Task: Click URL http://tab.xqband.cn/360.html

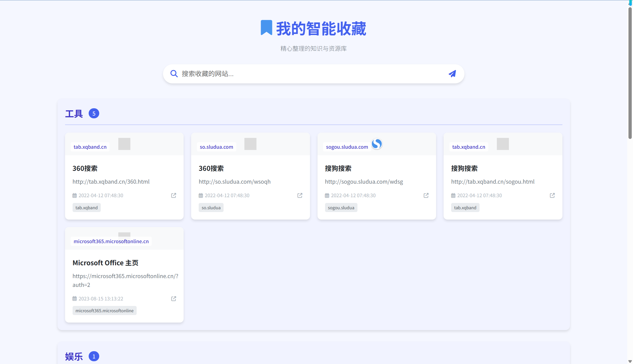Action: pyautogui.click(x=111, y=182)
